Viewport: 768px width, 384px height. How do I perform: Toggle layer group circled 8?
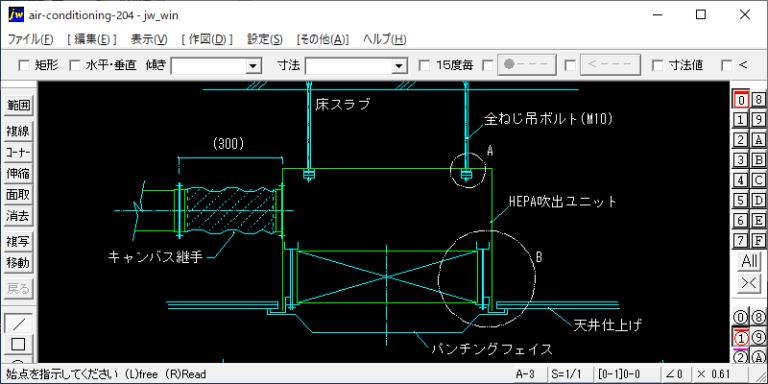click(x=758, y=316)
